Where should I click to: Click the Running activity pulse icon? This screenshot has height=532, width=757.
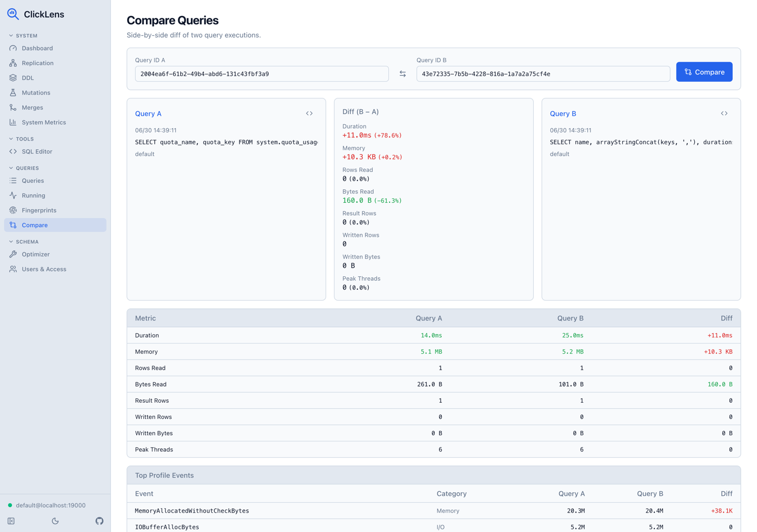point(13,195)
